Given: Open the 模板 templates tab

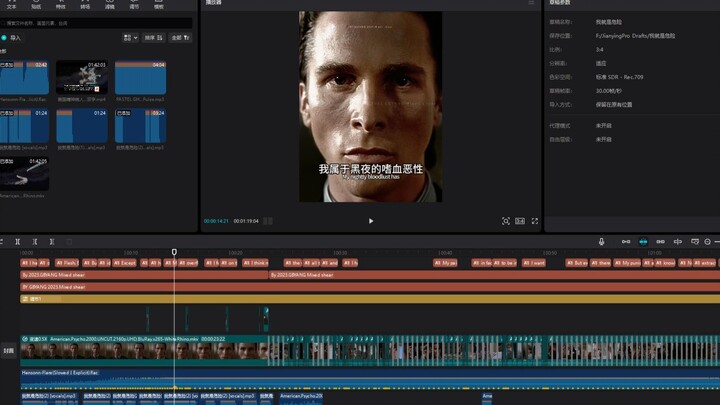Looking at the screenshot, I should (x=159, y=5).
